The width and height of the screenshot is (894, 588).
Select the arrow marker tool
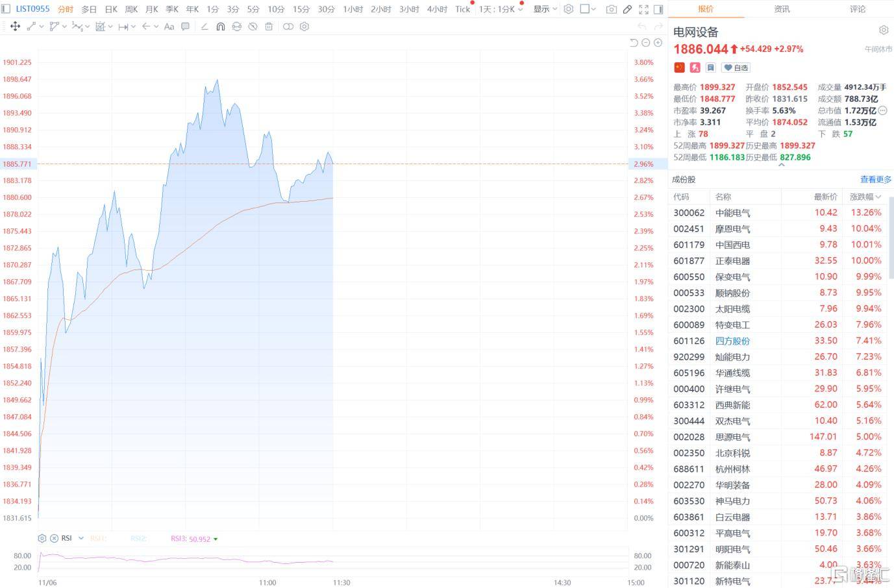[146, 27]
